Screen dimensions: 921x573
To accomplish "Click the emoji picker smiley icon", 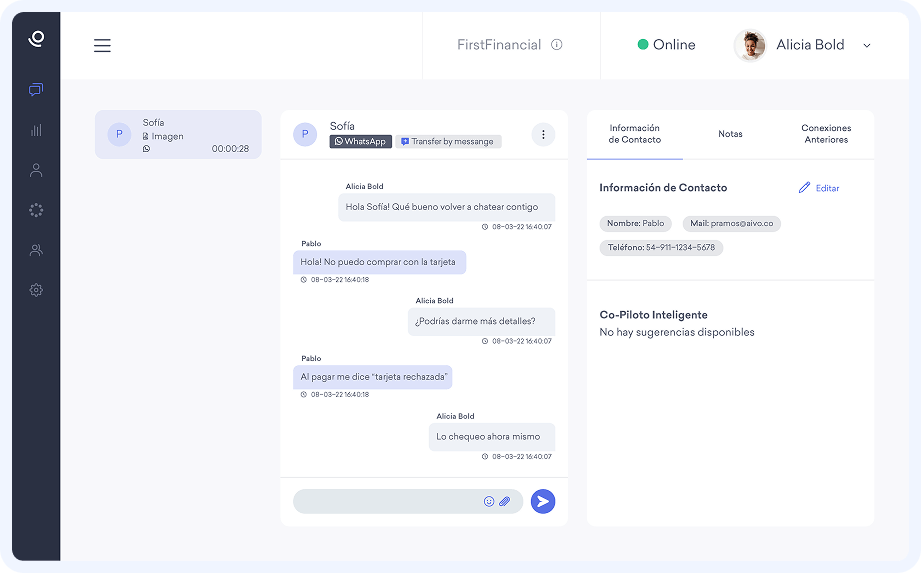I will tap(489, 502).
